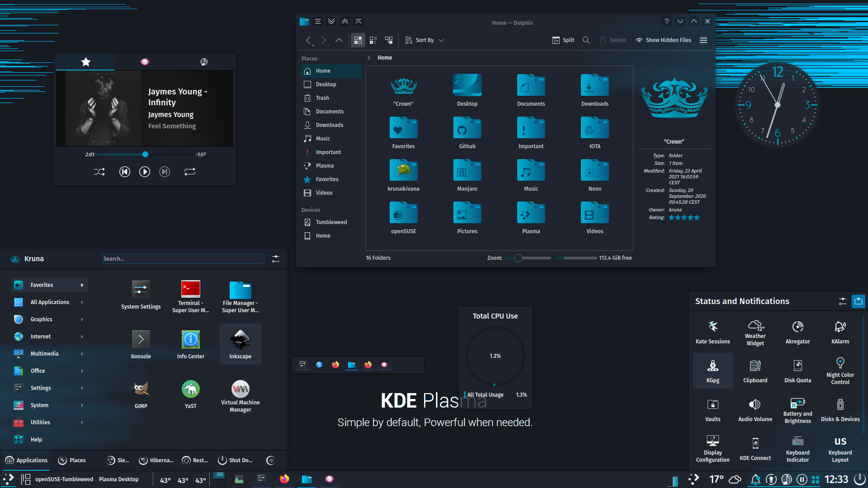Viewport: 868px width, 488px height.
Task: Expand System category in launcher
Action: (x=49, y=405)
